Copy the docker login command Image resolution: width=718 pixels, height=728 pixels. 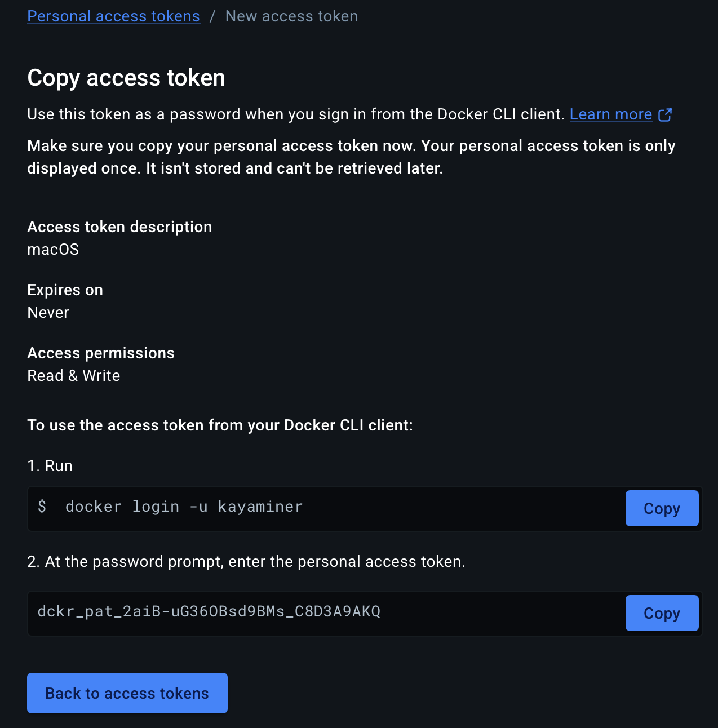(x=662, y=508)
